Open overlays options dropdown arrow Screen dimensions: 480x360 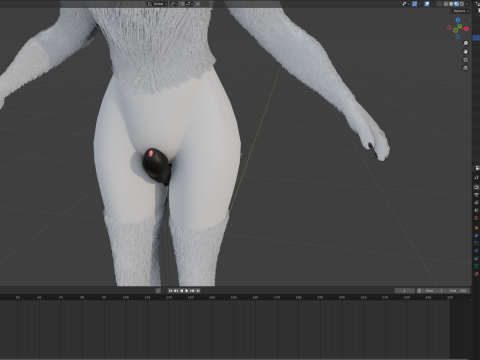pyautogui.click(x=432, y=4)
